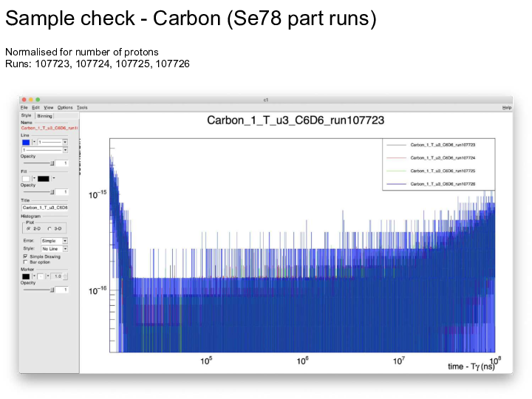Viewport: 532px width, 399px height.
Task: Open the View menu
Action: pyautogui.click(x=49, y=108)
